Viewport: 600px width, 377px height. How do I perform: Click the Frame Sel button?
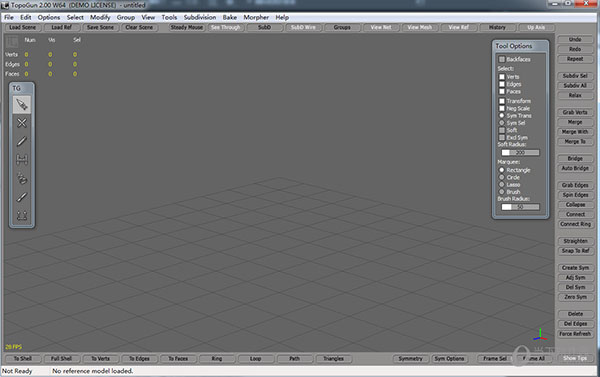(x=495, y=359)
